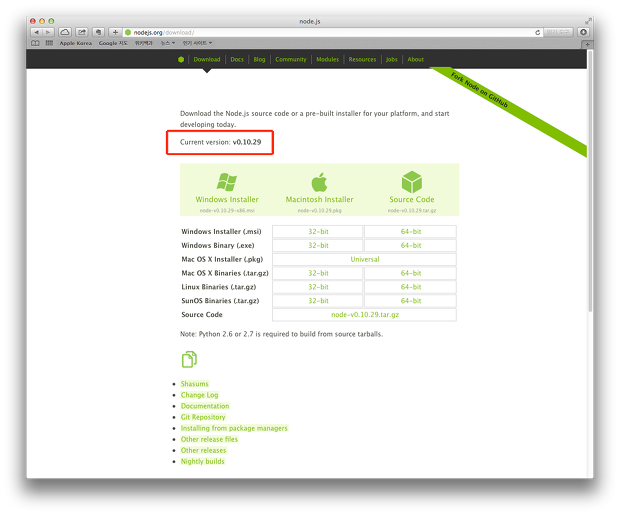Click the Source Code cube icon

(x=412, y=182)
